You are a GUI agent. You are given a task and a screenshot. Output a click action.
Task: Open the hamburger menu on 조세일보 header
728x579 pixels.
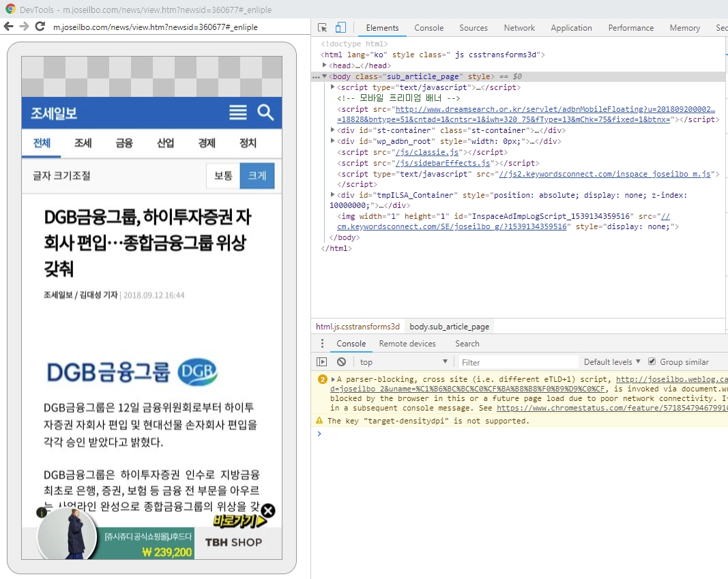pyautogui.click(x=237, y=113)
